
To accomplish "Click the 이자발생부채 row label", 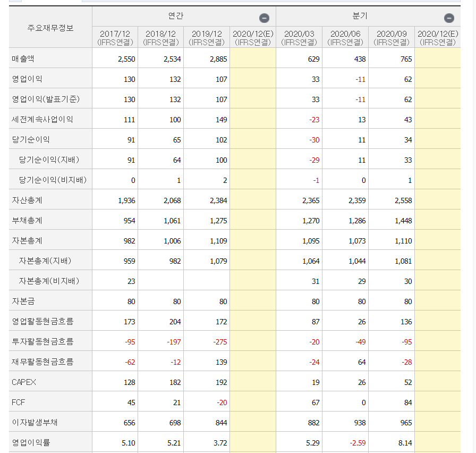I will tap(35, 422).
